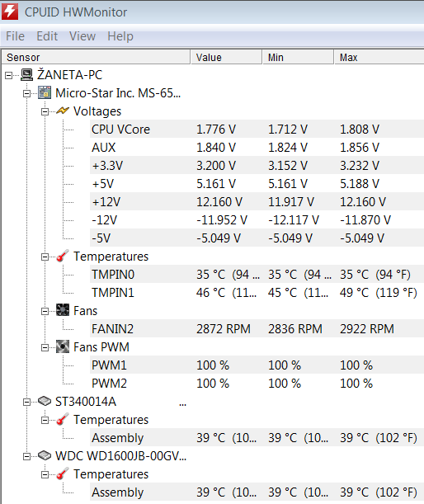This screenshot has height=504, width=424.
Task: Click the motherboard Temperatures thermometer icon
Action: 63,257
